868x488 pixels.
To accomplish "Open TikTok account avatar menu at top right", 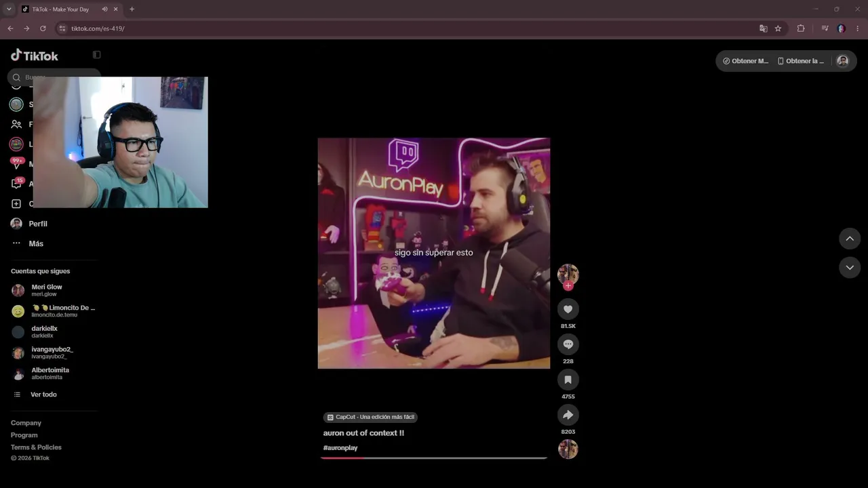I will pyautogui.click(x=842, y=61).
